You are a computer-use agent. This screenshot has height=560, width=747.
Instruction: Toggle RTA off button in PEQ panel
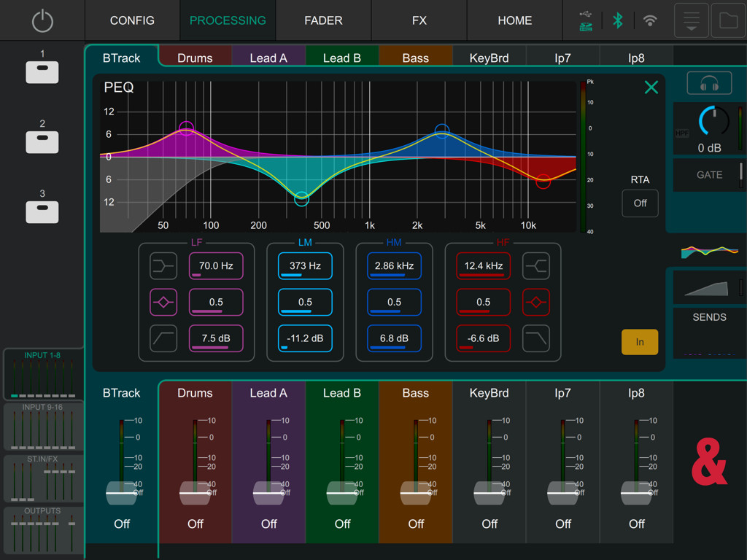coord(640,203)
